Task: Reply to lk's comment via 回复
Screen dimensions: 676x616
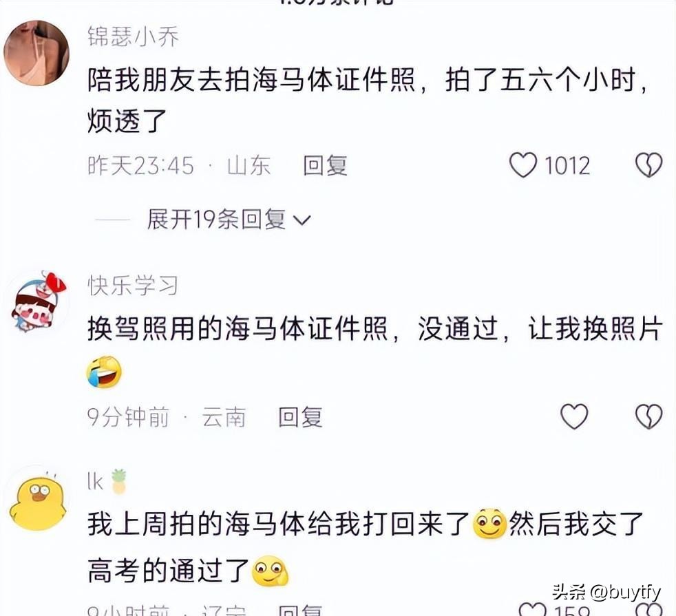Action: (301, 610)
